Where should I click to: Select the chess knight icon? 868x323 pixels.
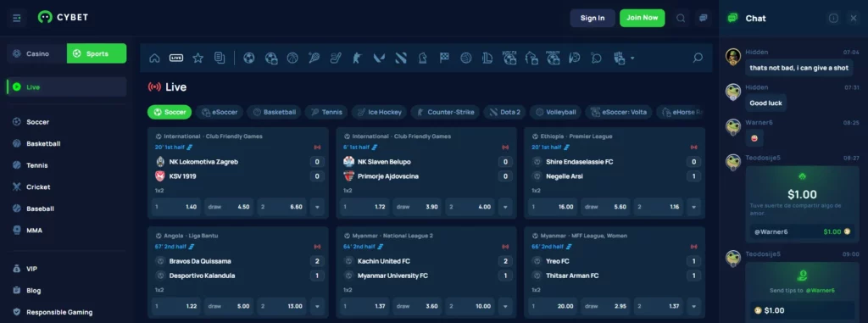[422, 58]
